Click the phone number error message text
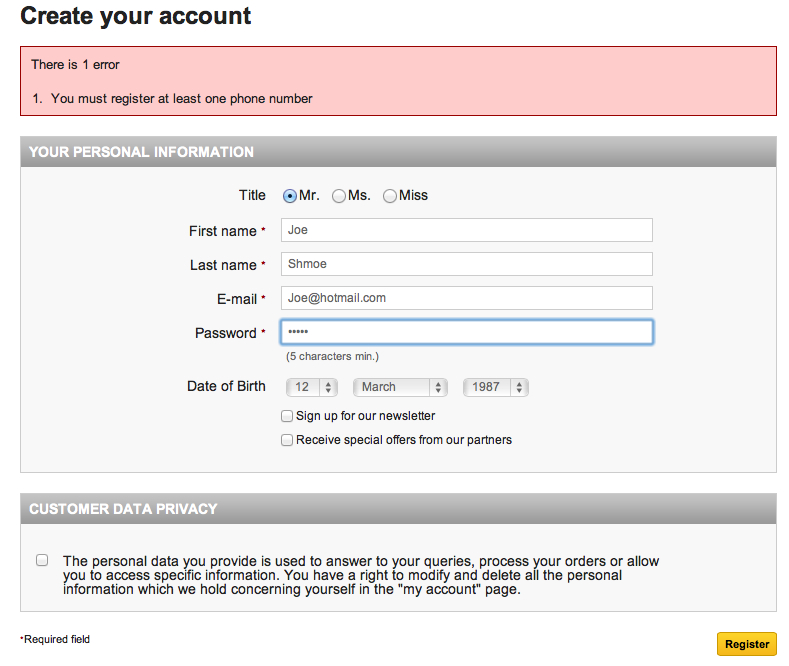Image resolution: width=789 pixels, height=666 pixels. (182, 99)
